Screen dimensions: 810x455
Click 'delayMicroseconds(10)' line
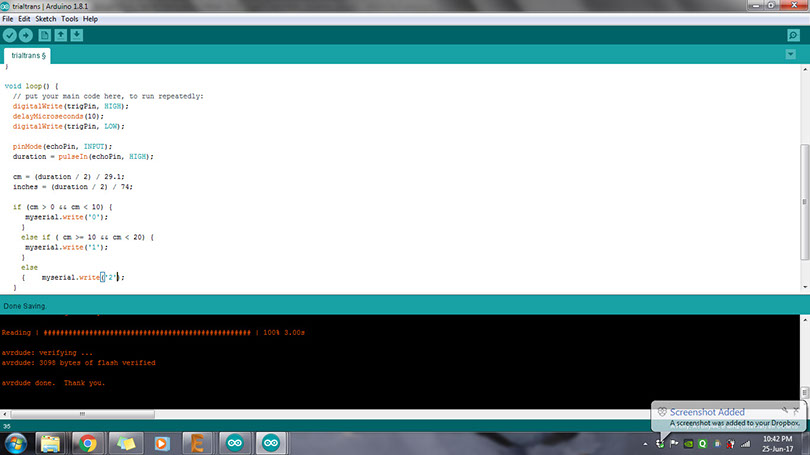[58, 116]
